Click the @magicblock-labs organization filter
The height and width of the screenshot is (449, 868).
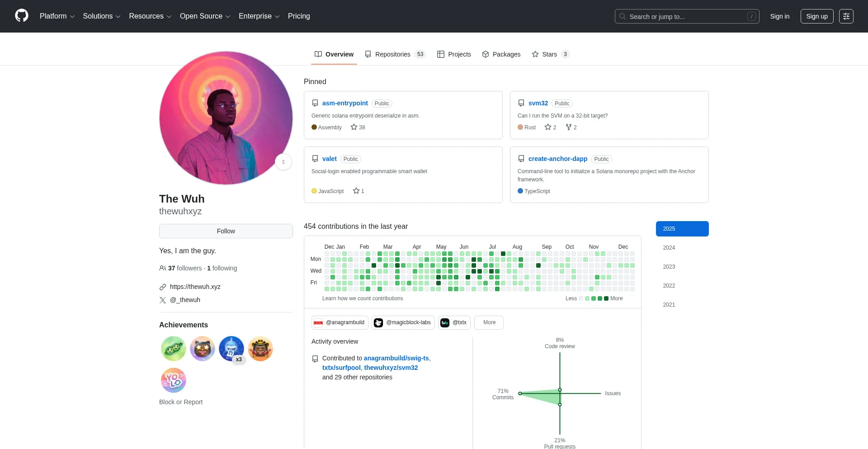[x=403, y=322]
